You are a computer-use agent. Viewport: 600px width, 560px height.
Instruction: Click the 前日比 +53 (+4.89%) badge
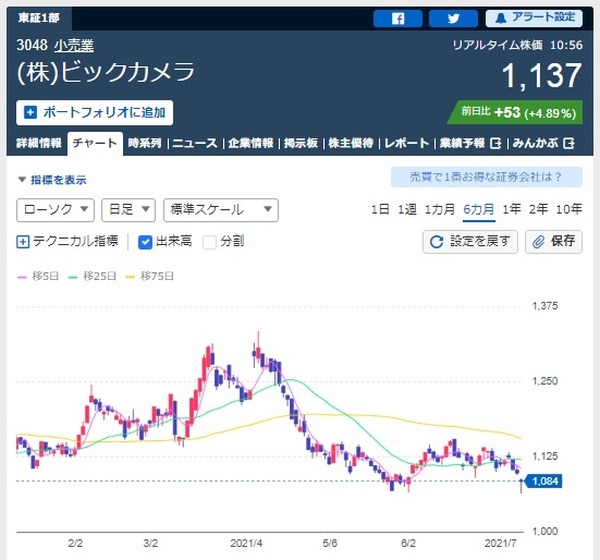[515, 113]
